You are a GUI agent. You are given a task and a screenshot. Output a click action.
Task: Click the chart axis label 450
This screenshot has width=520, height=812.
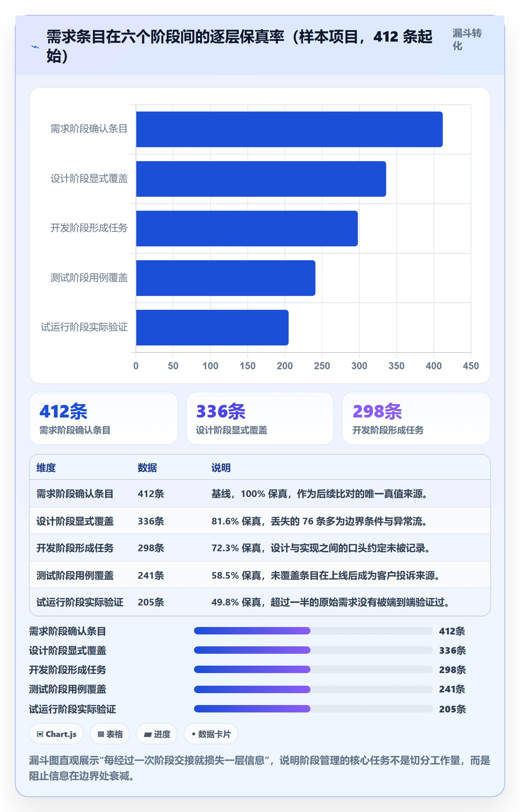tap(471, 366)
